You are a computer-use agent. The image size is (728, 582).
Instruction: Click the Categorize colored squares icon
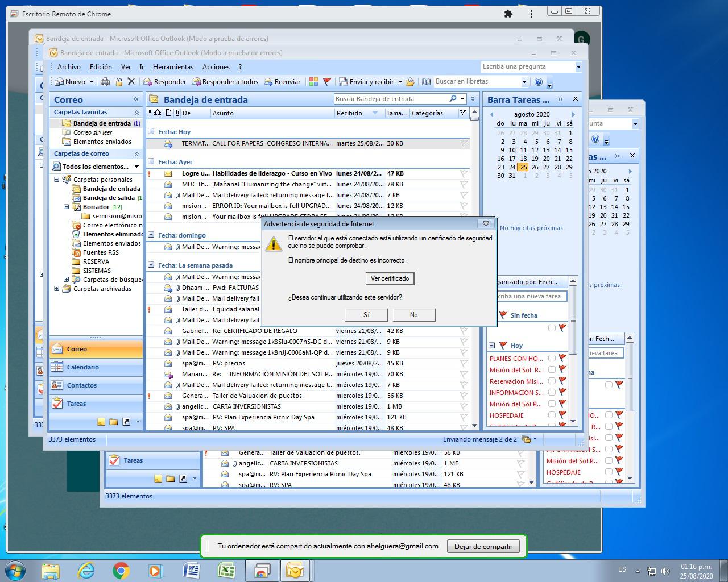click(313, 82)
